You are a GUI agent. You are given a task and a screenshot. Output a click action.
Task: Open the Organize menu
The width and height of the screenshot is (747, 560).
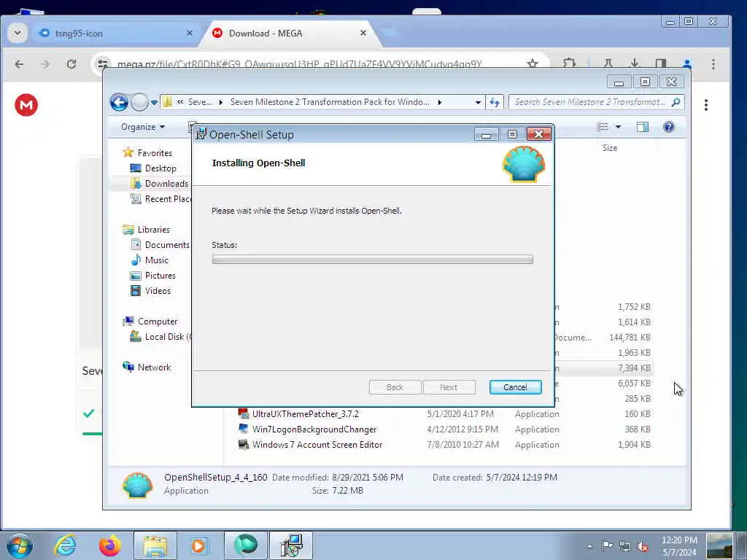(142, 127)
